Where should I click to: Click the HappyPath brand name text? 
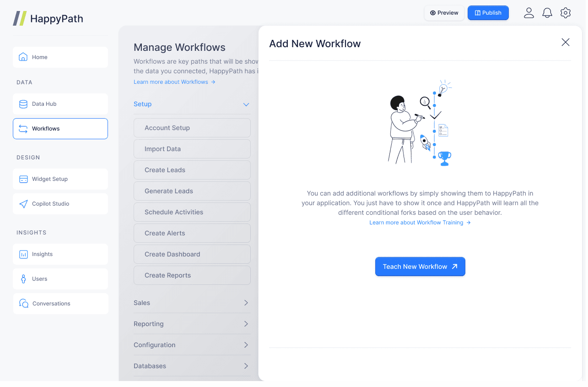(57, 19)
